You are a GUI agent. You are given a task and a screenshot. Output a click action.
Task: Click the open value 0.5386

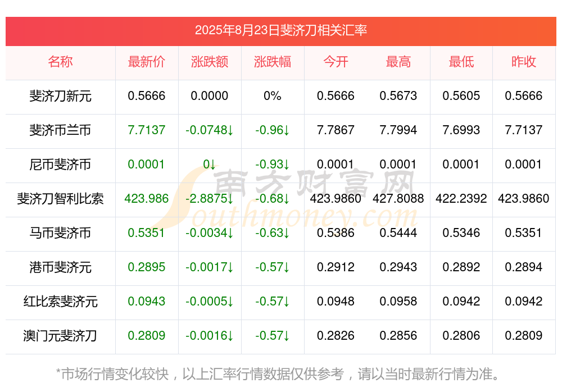[336, 233]
